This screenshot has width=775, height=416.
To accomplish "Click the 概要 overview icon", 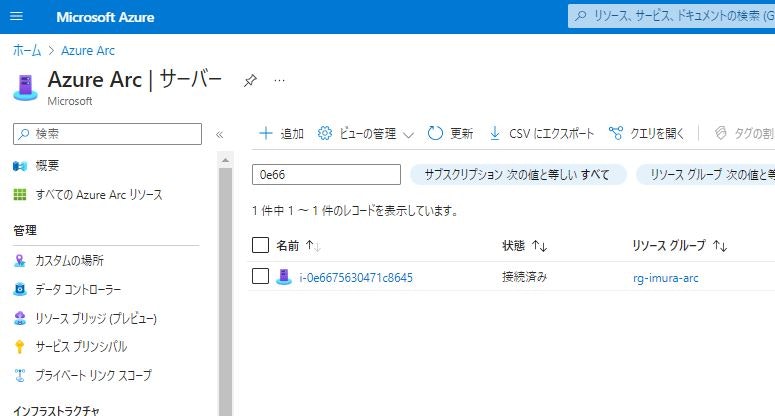I will [20, 166].
